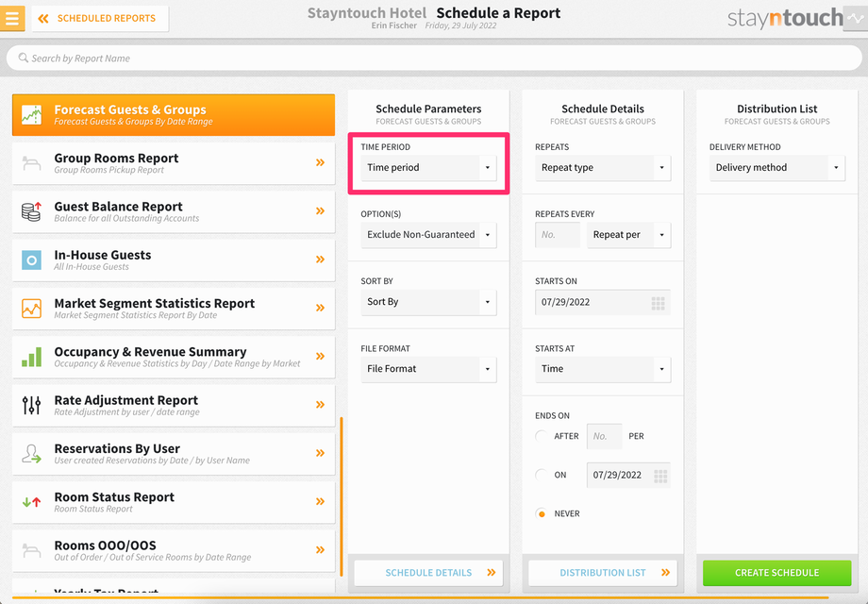Screen dimensions: 868x604
Task: Open the Repeat type dropdown
Action: click(603, 167)
